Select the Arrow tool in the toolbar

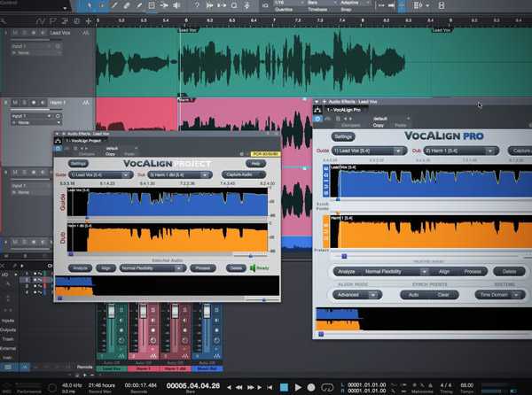point(90,5)
